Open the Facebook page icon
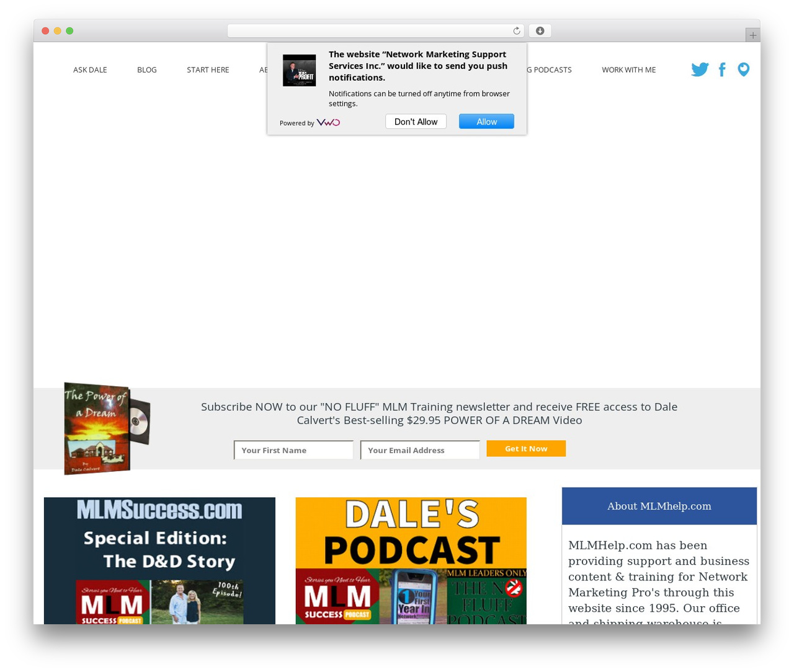 (x=722, y=69)
